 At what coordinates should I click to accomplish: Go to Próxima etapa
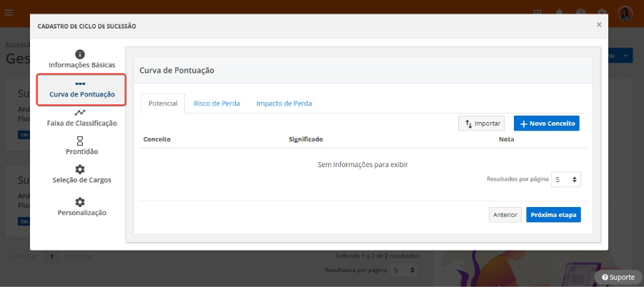[554, 215]
